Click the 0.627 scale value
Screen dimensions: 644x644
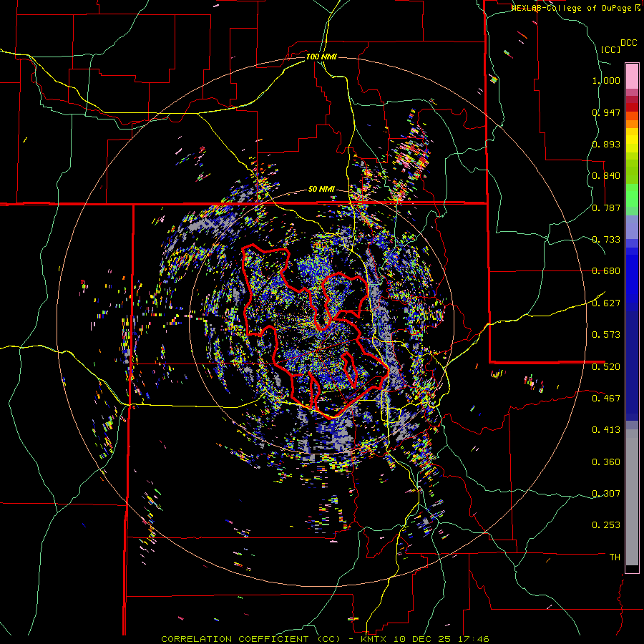[606, 303]
